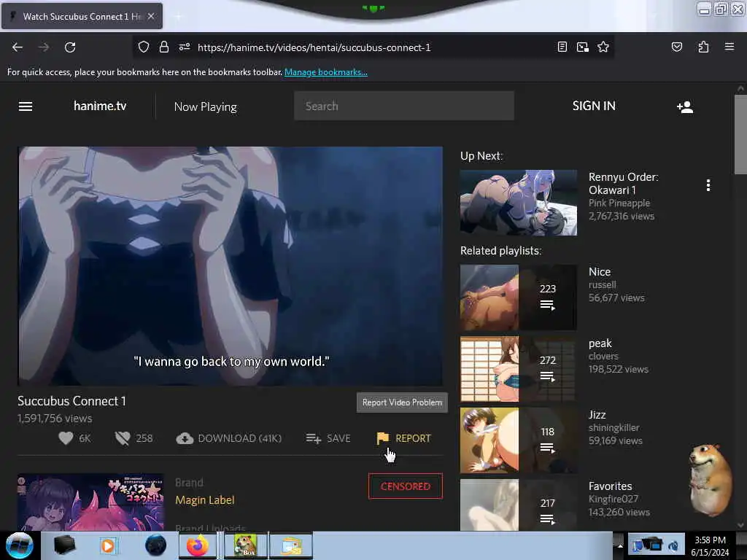Open the Rennyu Order: Okawari 1 title
The height and width of the screenshot is (560, 747).
623,183
